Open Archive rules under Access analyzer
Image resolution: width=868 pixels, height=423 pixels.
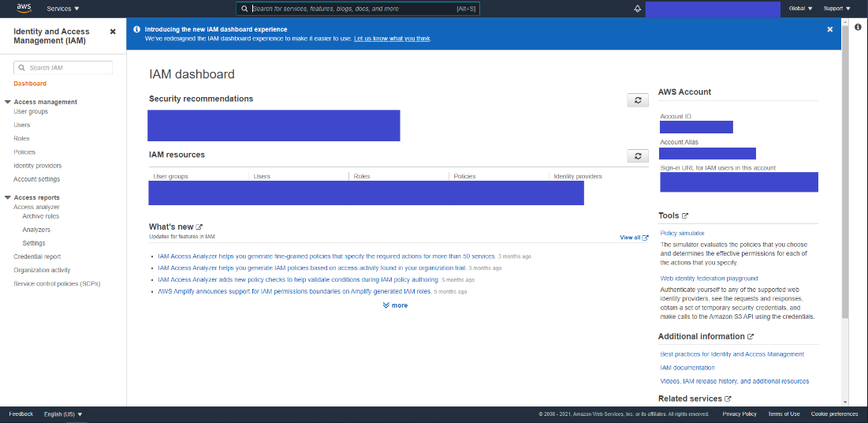point(41,216)
